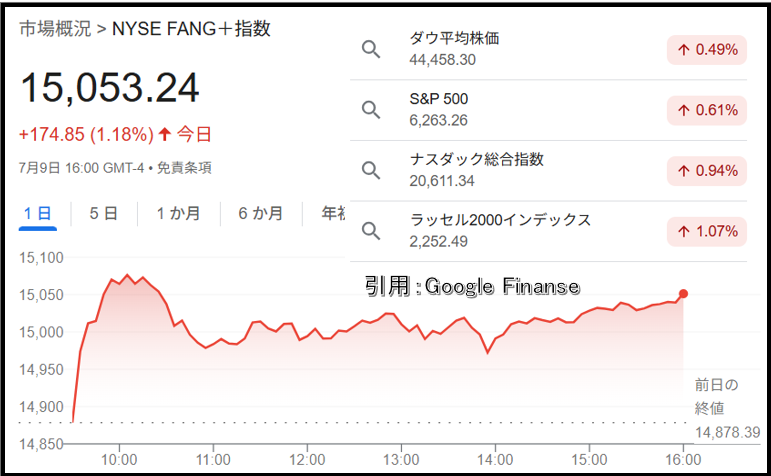Image resolution: width=771 pixels, height=476 pixels.
Task: Switch to the 6か月 chart range
Action: point(261,214)
